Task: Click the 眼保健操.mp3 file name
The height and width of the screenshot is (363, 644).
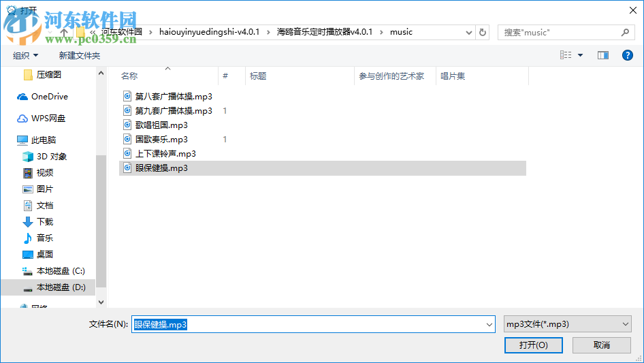Action: (x=161, y=168)
